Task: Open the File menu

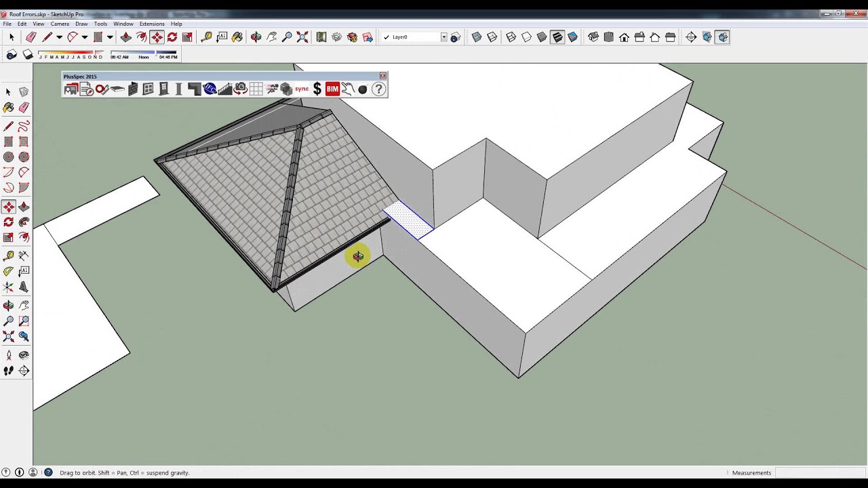Action: pyautogui.click(x=7, y=24)
